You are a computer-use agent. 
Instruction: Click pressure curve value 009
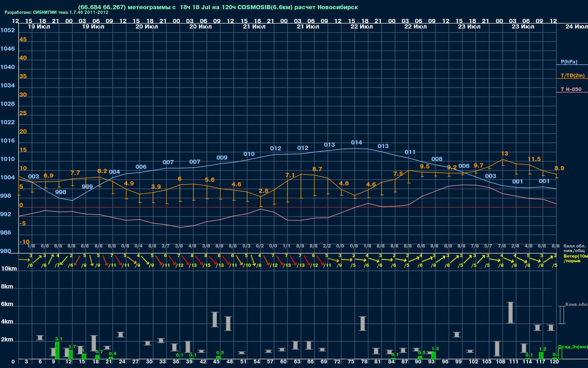coord(222,158)
